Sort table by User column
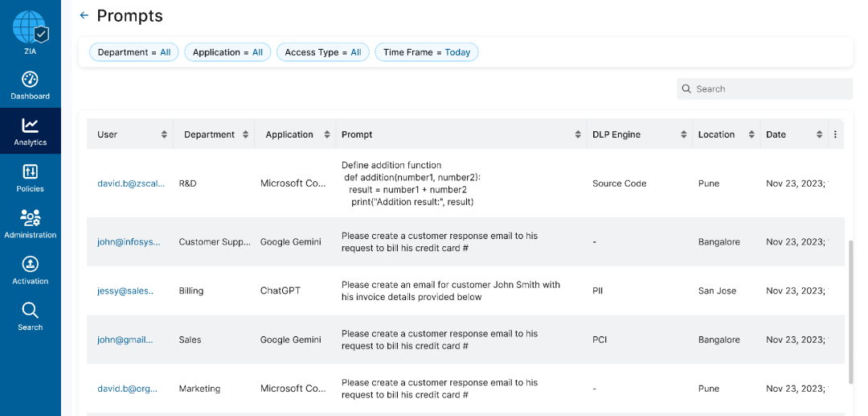 pyautogui.click(x=164, y=134)
